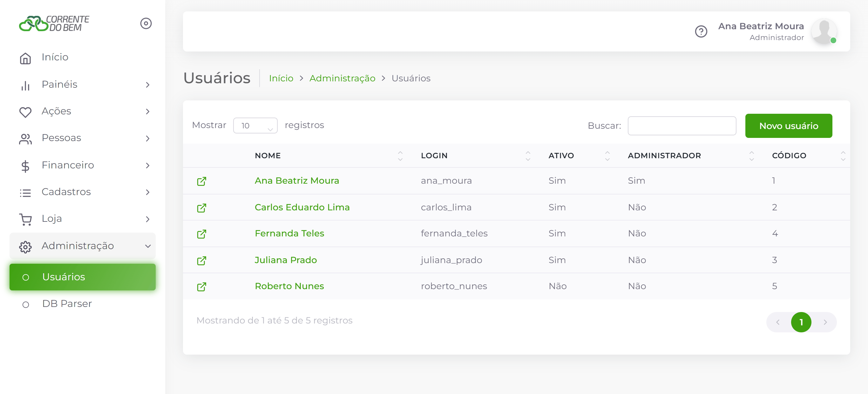Open the Ana Beatriz Moura user link

click(296, 181)
